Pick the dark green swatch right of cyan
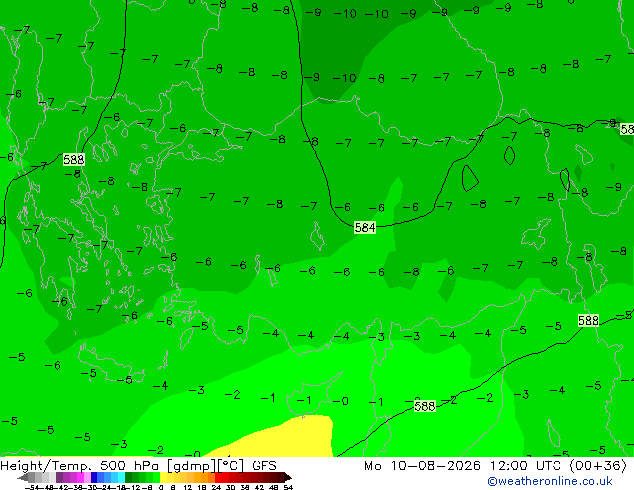The width and height of the screenshot is (634, 490). click(x=129, y=477)
